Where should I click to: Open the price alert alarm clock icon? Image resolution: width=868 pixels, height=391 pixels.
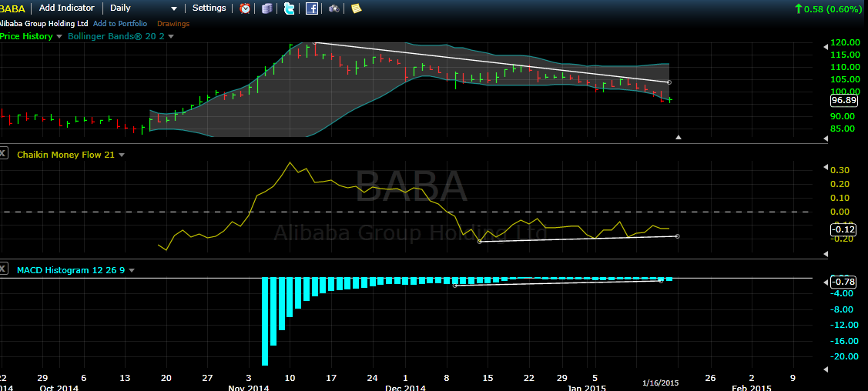click(x=245, y=8)
